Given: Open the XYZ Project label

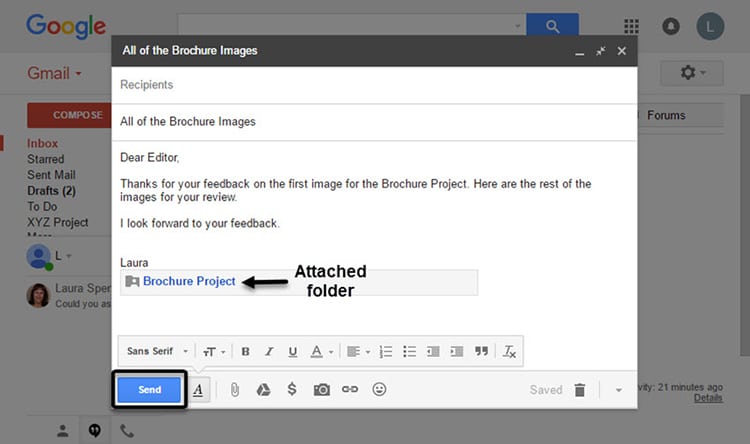Looking at the screenshot, I should [58, 222].
